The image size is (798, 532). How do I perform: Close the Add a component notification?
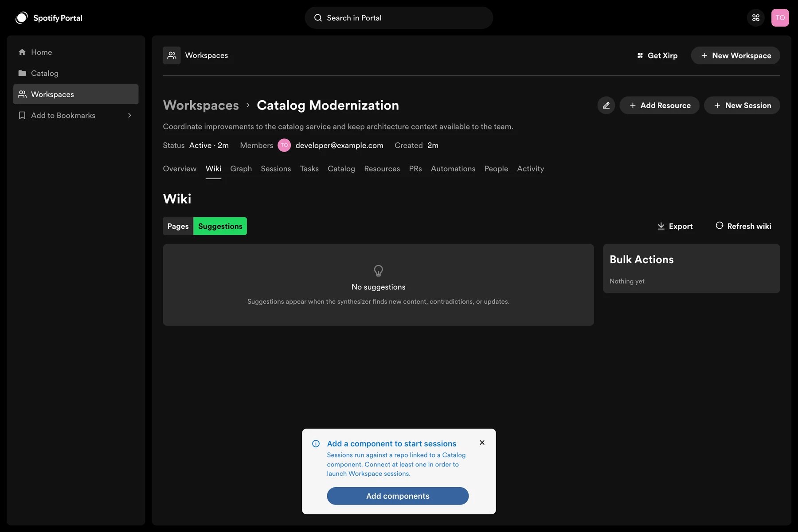point(482,442)
